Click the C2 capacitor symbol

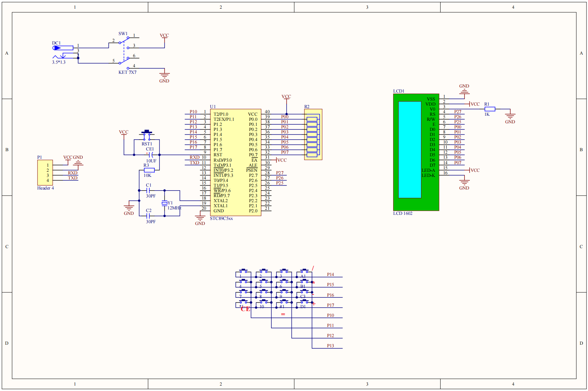pos(148,216)
